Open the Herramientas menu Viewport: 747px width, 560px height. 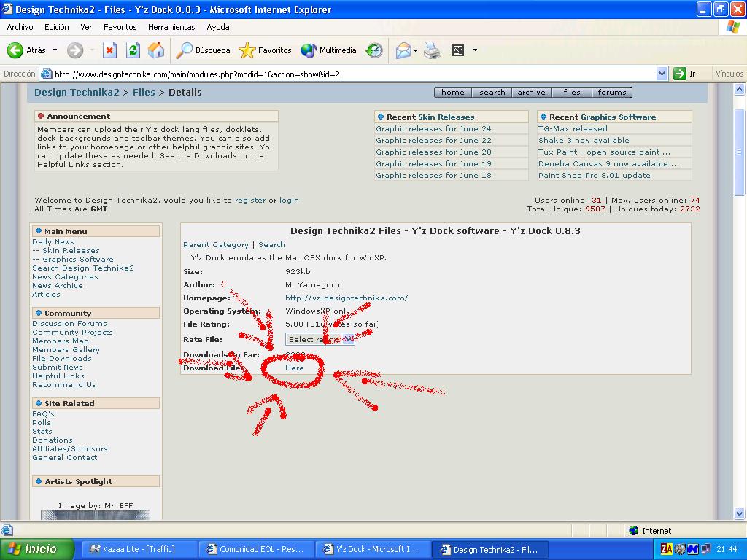click(171, 27)
